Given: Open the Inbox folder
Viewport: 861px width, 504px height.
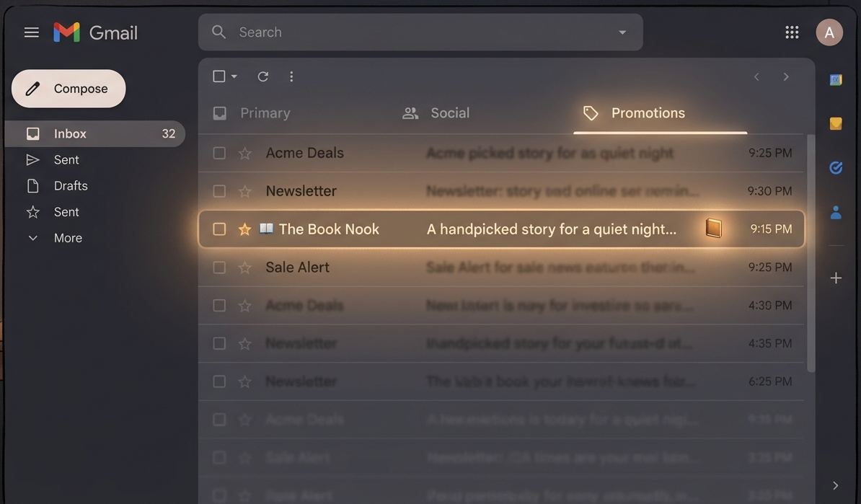Looking at the screenshot, I should pyautogui.click(x=95, y=133).
